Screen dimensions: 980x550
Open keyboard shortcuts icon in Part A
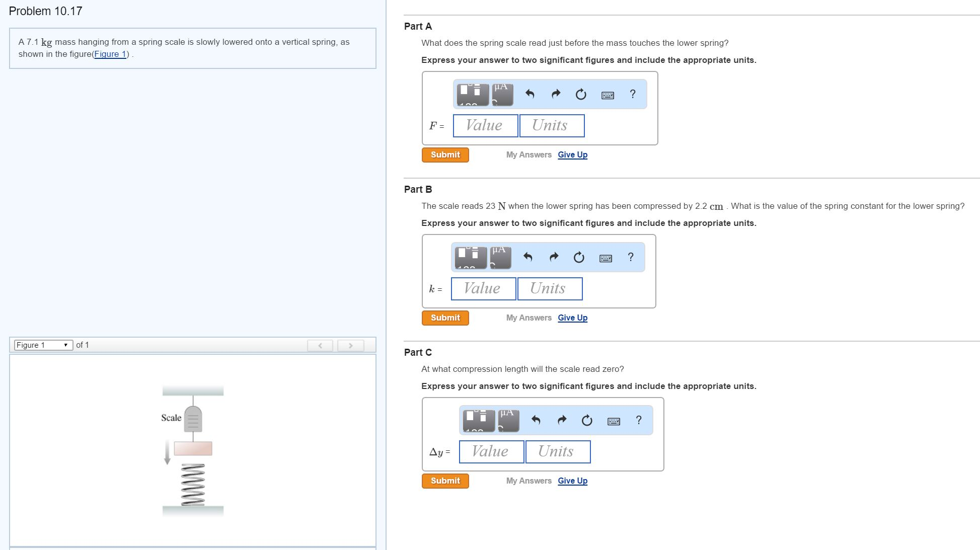tap(608, 95)
